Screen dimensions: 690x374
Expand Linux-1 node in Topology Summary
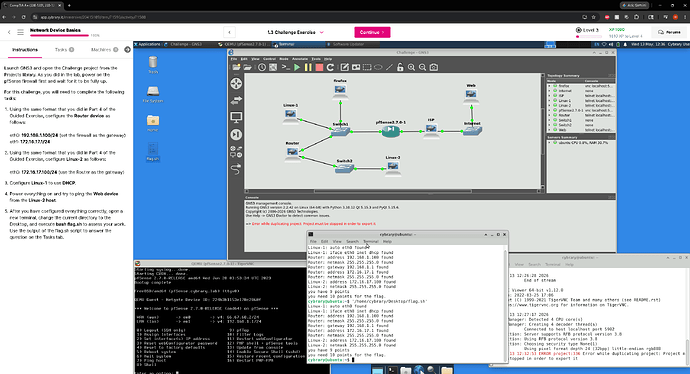tap(550, 100)
